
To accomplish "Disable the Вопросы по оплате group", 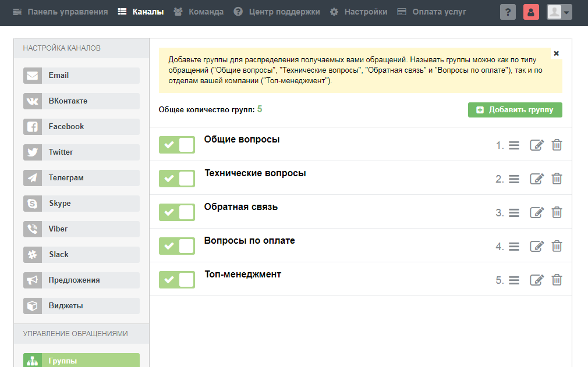I will click(x=176, y=246).
